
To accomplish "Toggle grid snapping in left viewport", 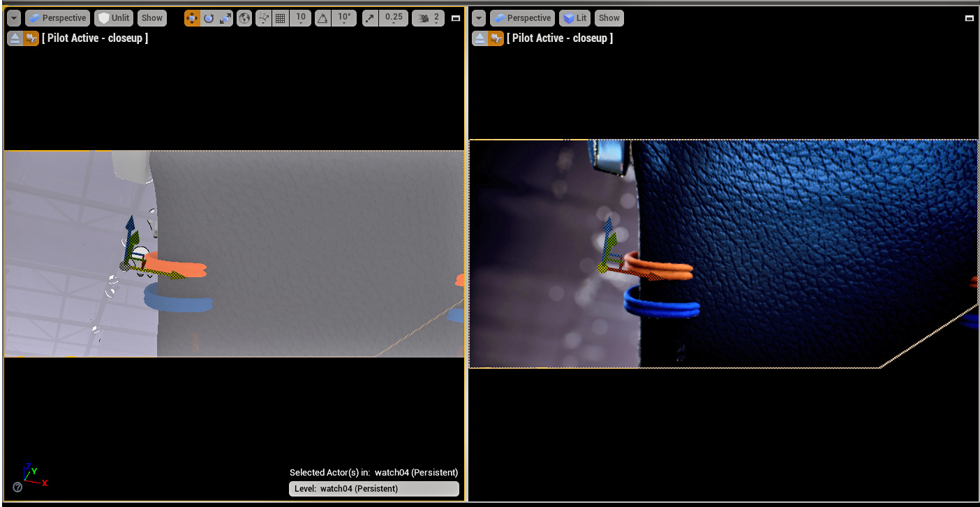I will point(281,18).
